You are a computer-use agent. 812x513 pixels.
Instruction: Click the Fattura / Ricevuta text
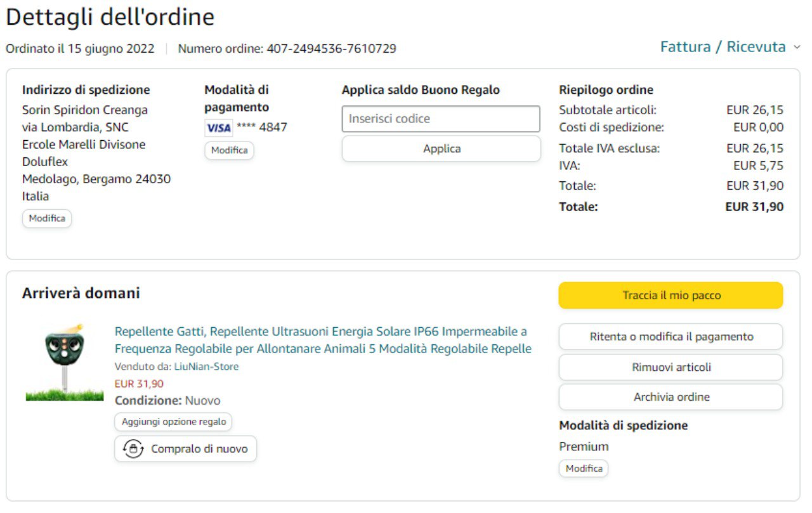[x=723, y=47]
